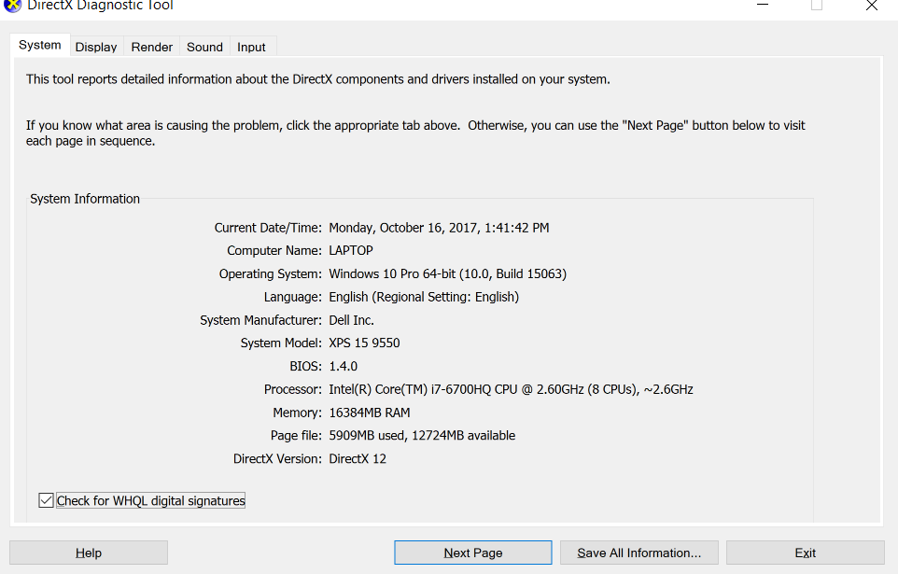Image resolution: width=898 pixels, height=588 pixels.
Task: Click the Help button
Action: pos(89,553)
